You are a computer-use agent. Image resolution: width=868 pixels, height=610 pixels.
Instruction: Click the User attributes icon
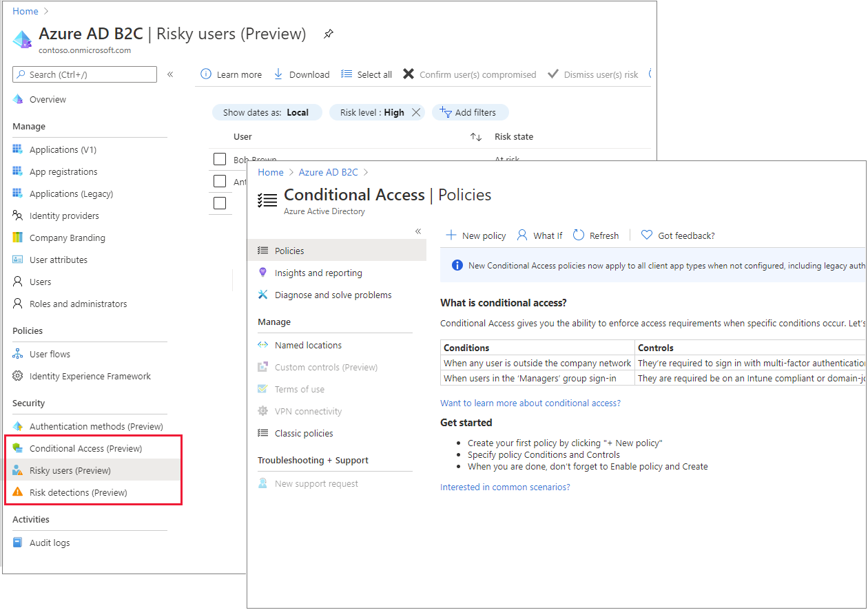tap(18, 260)
